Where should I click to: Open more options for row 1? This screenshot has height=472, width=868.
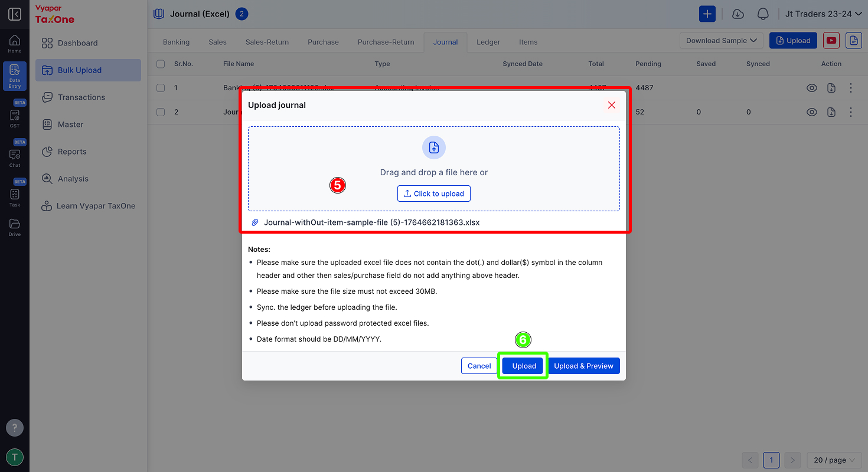click(851, 88)
